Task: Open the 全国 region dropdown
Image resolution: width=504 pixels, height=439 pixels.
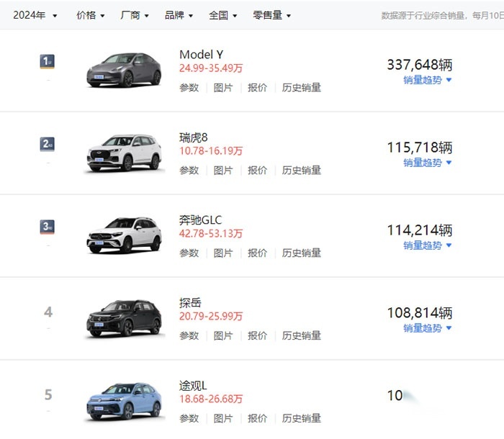Action: 222,15
